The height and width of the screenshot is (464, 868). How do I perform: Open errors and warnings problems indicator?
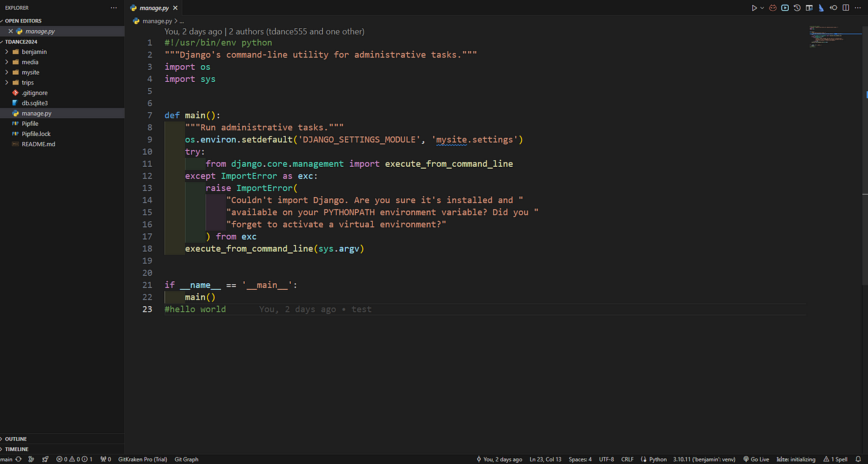tap(74, 459)
